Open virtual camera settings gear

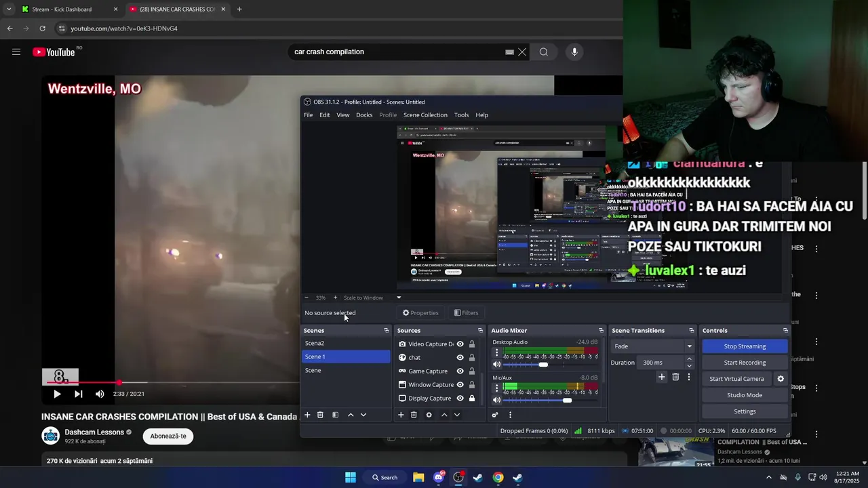tap(781, 379)
